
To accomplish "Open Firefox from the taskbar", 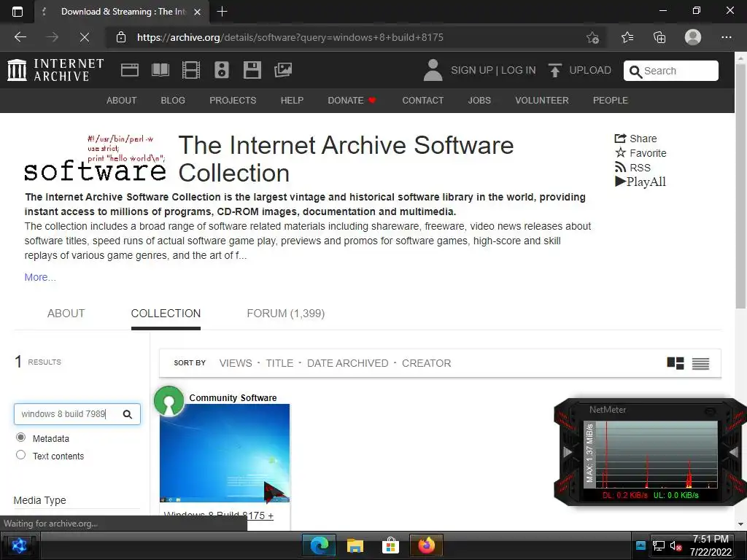I will [x=426, y=545].
